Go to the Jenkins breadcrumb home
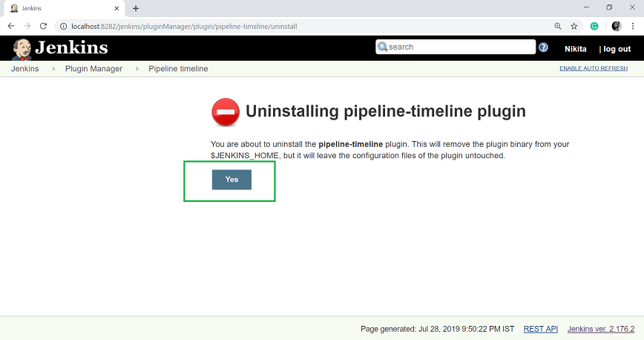Screen dimensions: 644x340 (25, 68)
